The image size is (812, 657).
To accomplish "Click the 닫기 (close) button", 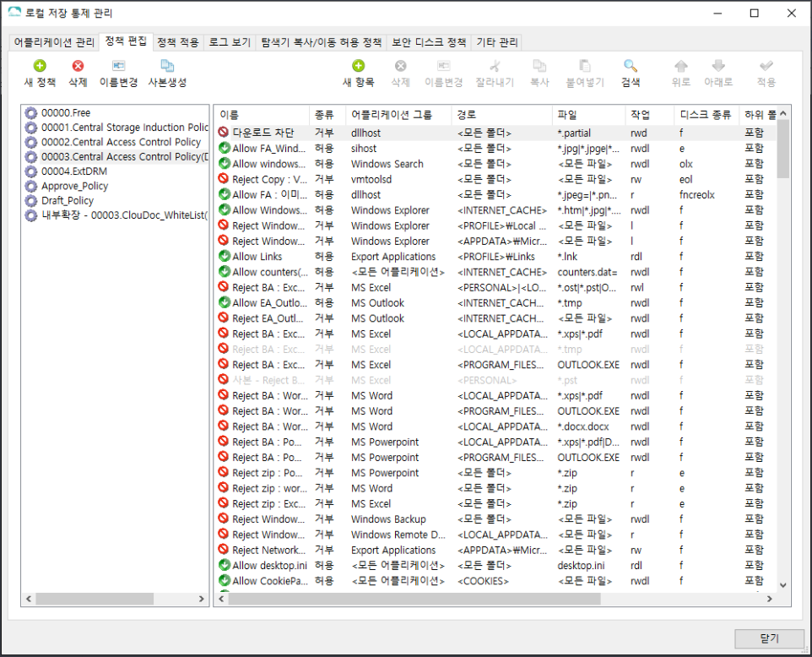I will pos(769,638).
